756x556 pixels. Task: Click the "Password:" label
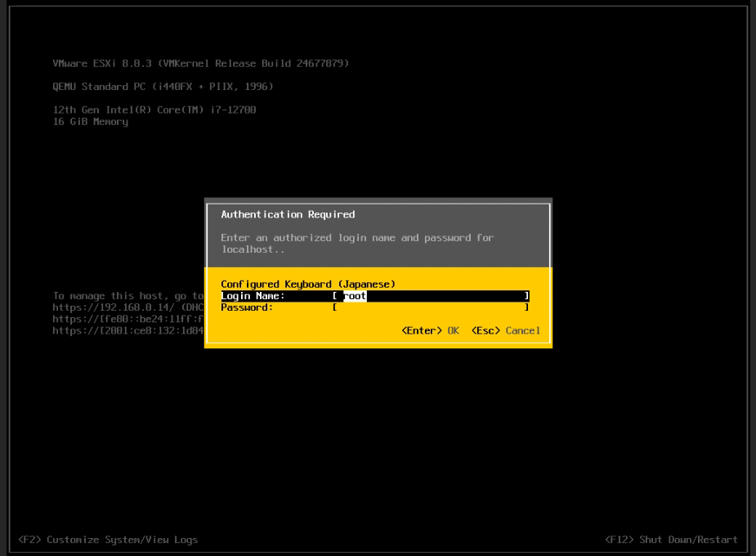click(247, 307)
